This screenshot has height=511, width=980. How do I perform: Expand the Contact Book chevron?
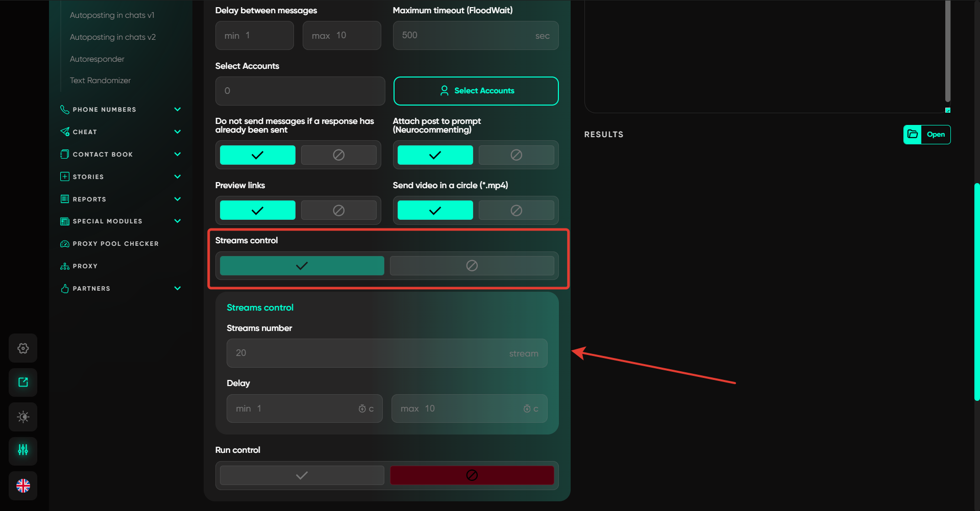coord(177,154)
